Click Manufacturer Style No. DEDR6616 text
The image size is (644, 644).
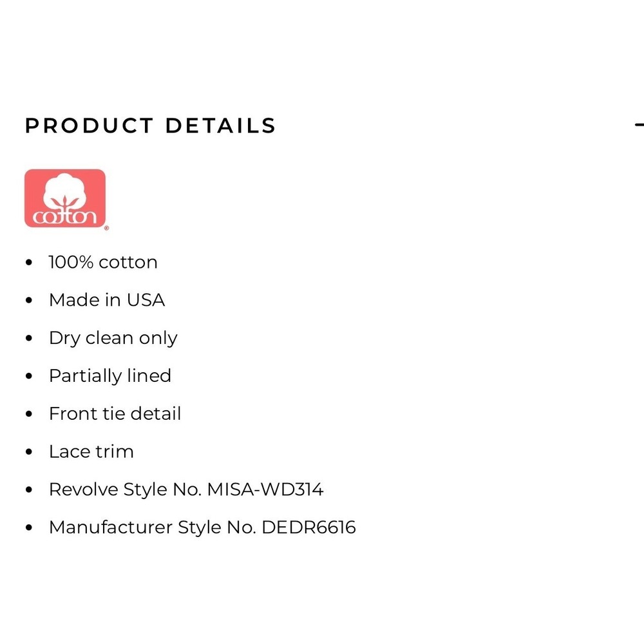pyautogui.click(x=202, y=527)
